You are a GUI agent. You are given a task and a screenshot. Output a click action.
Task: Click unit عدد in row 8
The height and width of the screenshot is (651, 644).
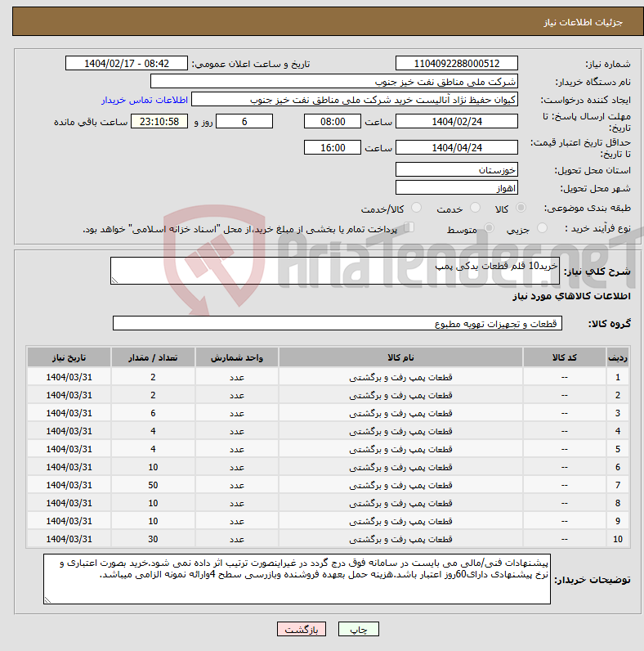237,503
